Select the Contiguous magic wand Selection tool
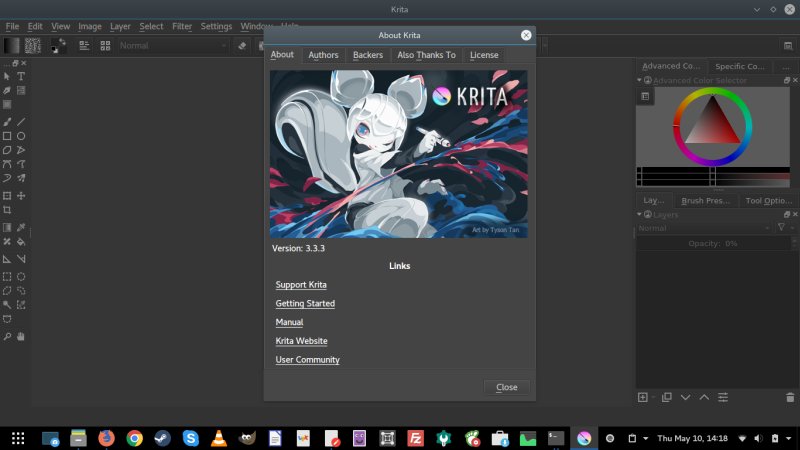800x450 pixels. click(7, 305)
